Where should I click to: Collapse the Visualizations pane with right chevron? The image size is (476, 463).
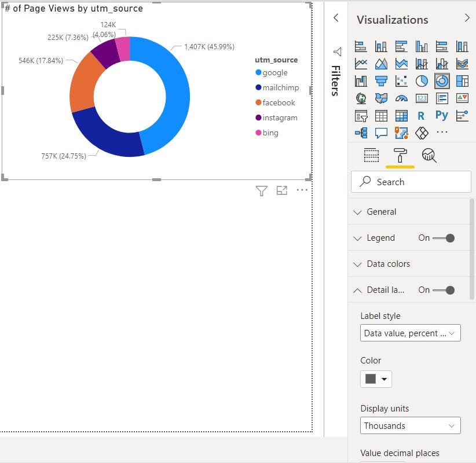tap(467, 18)
